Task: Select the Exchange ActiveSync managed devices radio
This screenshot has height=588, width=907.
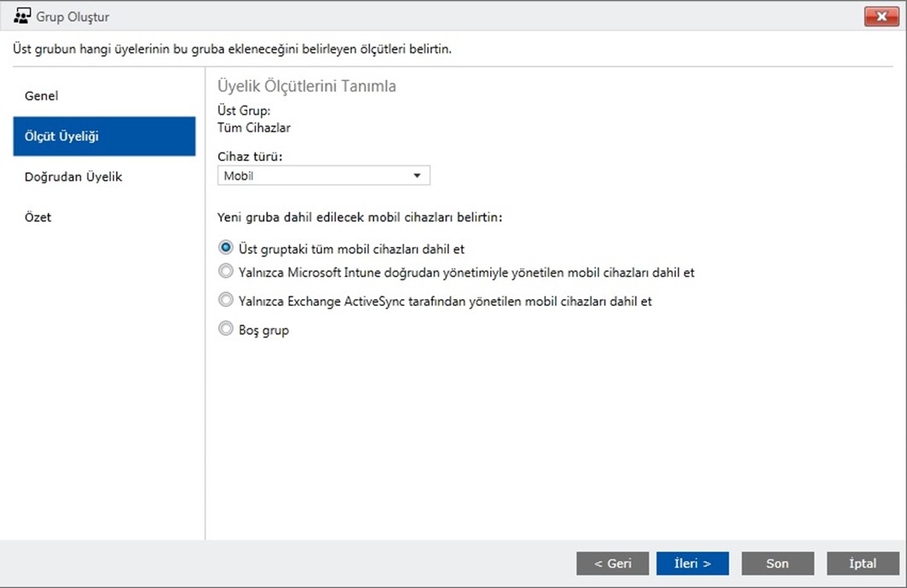Action: tap(226, 300)
